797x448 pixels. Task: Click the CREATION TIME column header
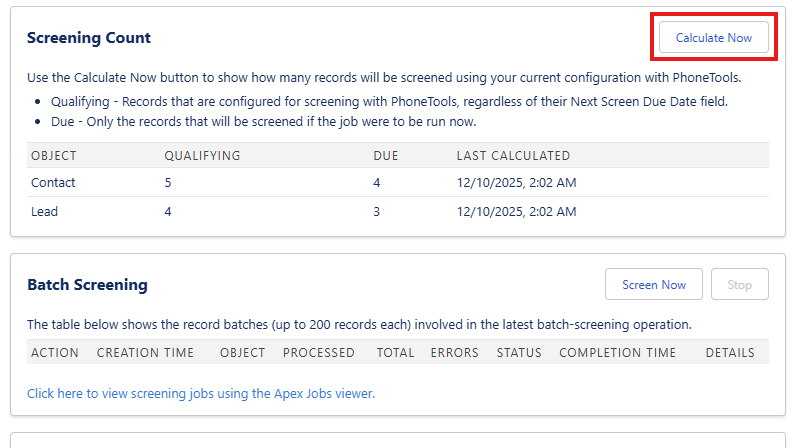point(146,353)
